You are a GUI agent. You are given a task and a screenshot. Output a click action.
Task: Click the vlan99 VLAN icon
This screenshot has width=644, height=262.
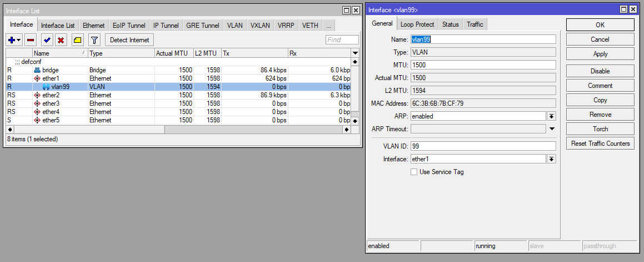tap(46, 87)
